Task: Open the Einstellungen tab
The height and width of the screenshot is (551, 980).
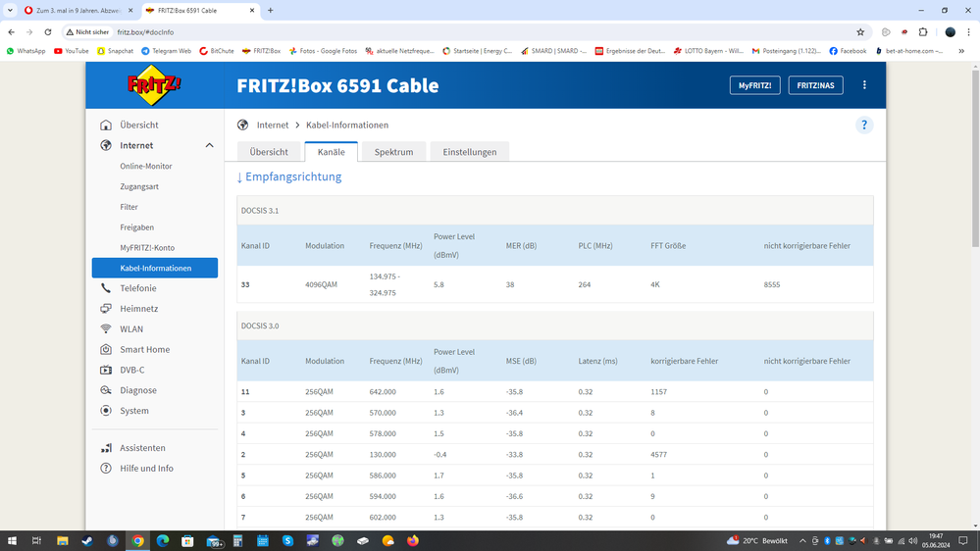Action: [469, 152]
